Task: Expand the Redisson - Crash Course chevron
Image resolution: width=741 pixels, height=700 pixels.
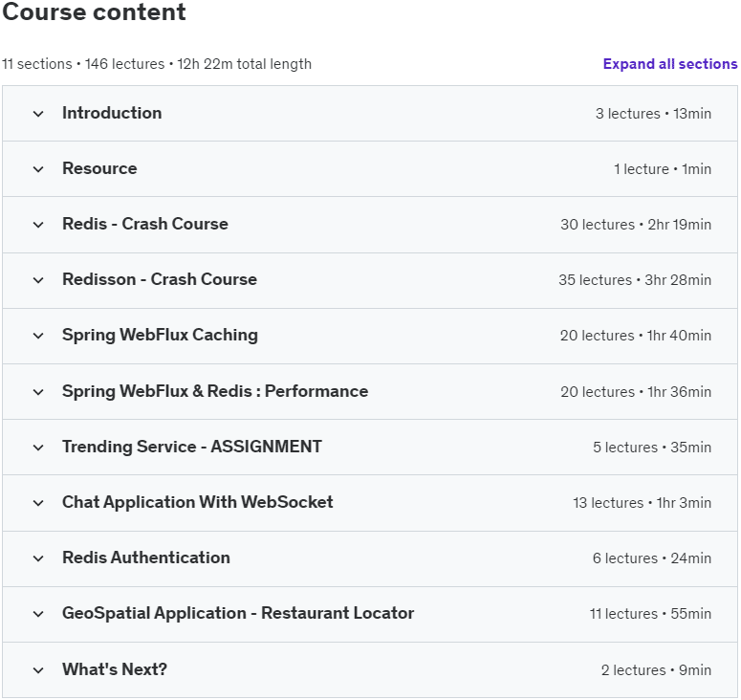Action: pos(38,280)
